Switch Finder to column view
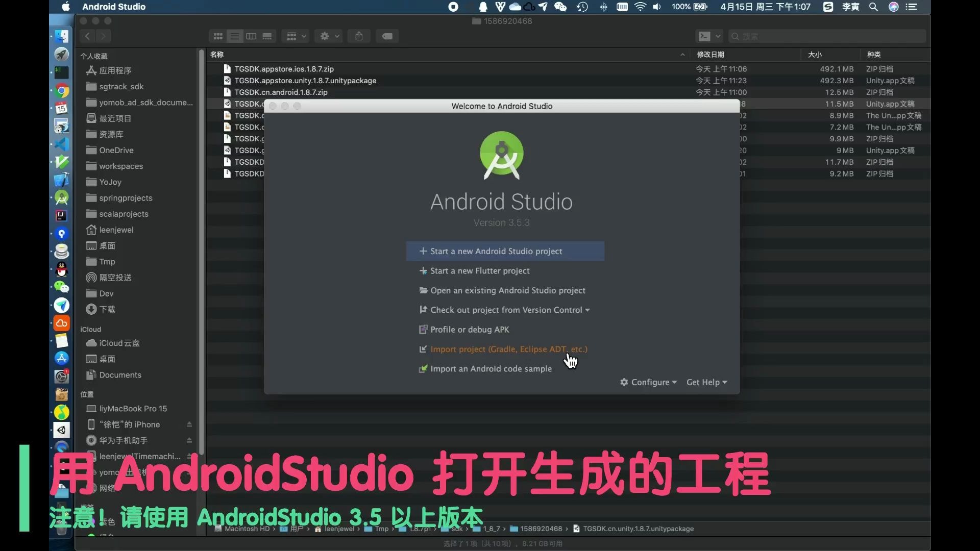Screen dimensions: 980x551 251,36
